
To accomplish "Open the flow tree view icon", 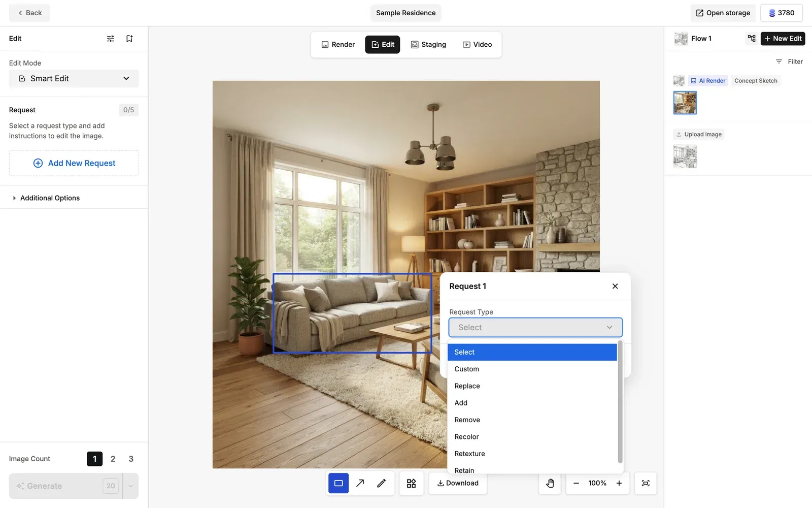I will point(752,38).
